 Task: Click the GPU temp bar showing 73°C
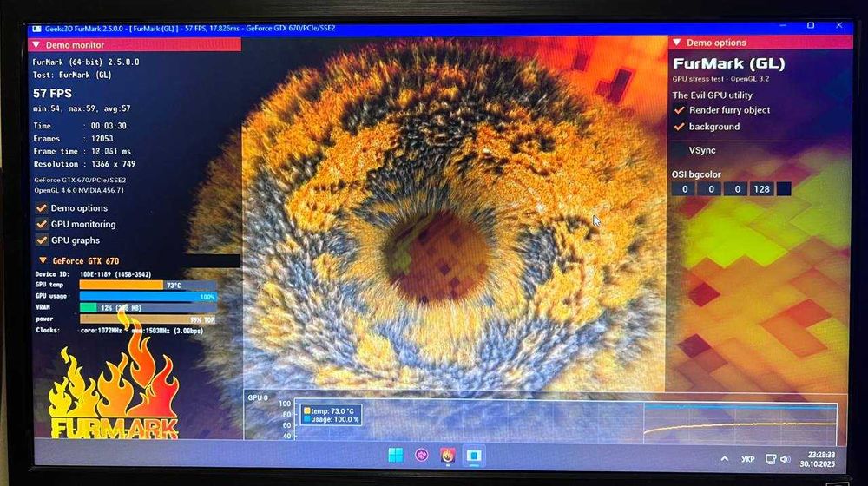(x=148, y=285)
